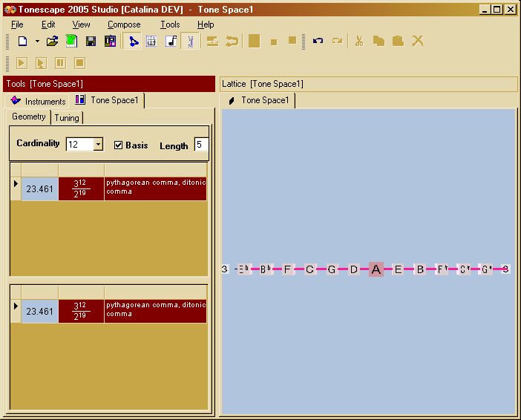Select the Tone Space1 tab in Lattice panel

coord(258,100)
